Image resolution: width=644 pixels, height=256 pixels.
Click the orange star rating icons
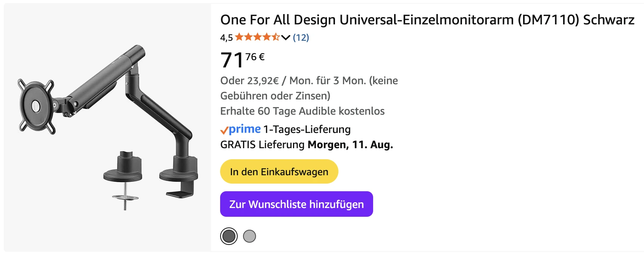coord(258,37)
